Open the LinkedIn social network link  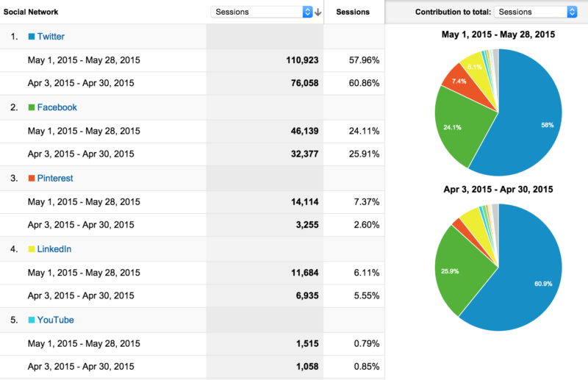coord(54,249)
